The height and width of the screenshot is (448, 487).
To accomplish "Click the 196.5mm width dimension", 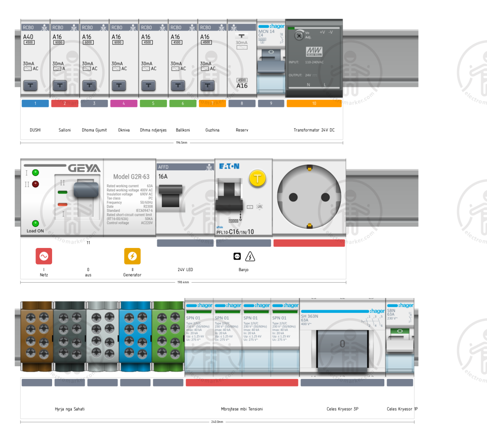I will coord(181,143).
